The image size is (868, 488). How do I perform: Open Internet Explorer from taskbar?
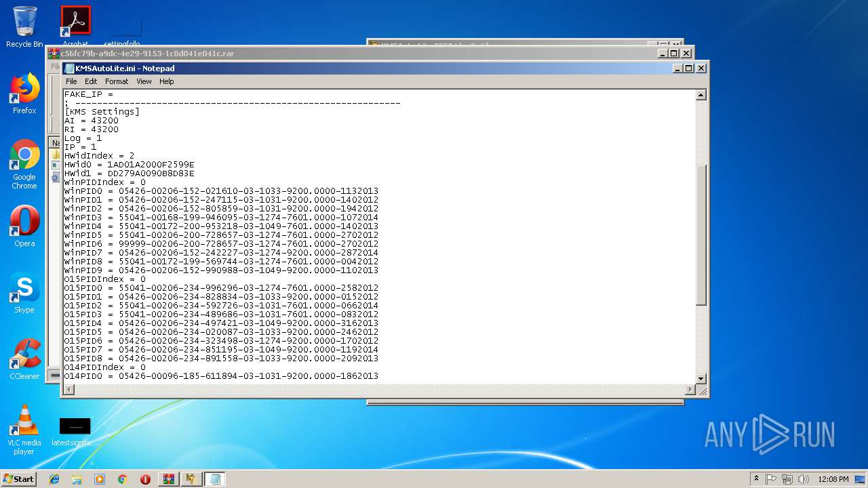[54, 479]
